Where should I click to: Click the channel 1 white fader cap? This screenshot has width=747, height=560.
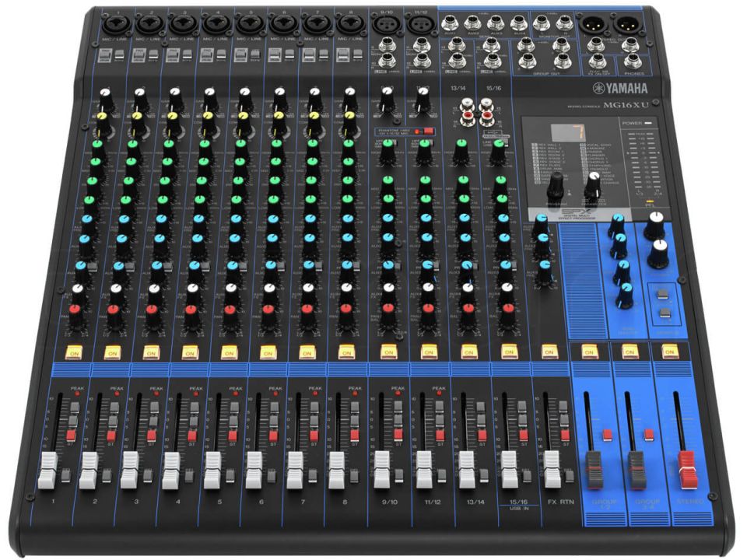point(48,472)
